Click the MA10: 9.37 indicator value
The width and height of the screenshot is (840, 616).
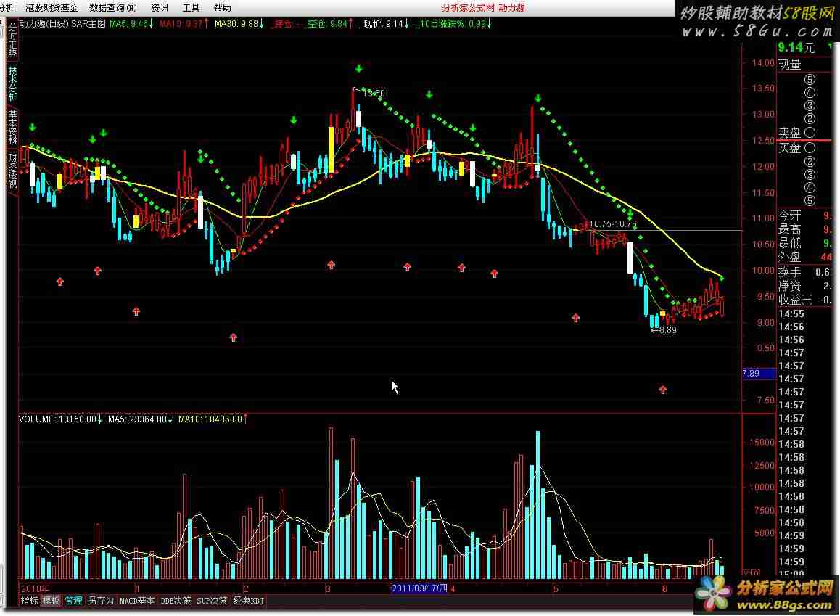click(x=184, y=23)
